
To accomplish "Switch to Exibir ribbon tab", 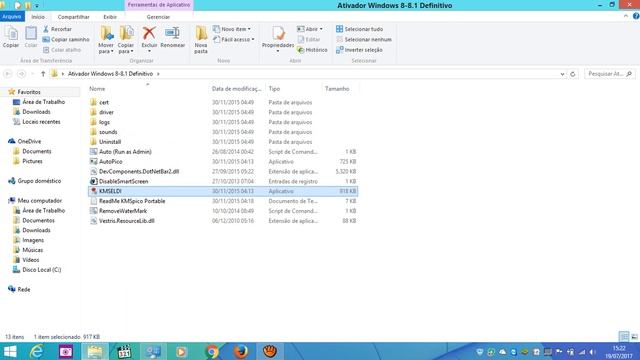I will coord(110,17).
